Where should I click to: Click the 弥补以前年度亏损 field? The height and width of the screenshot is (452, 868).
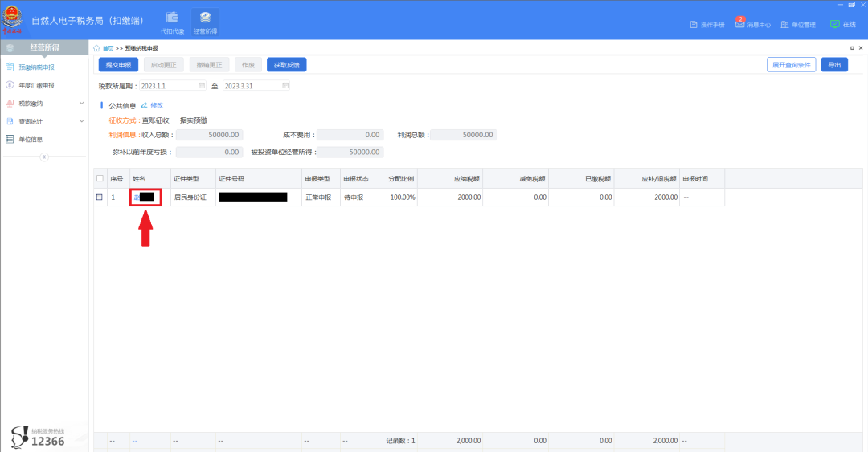(209, 153)
